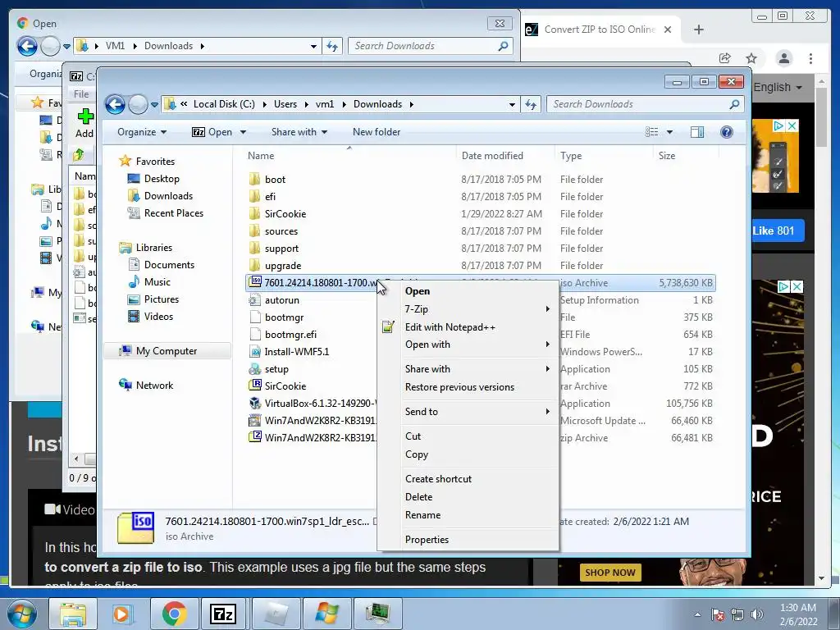
Task: Select Desktop under Favorites
Action: click(x=153, y=179)
